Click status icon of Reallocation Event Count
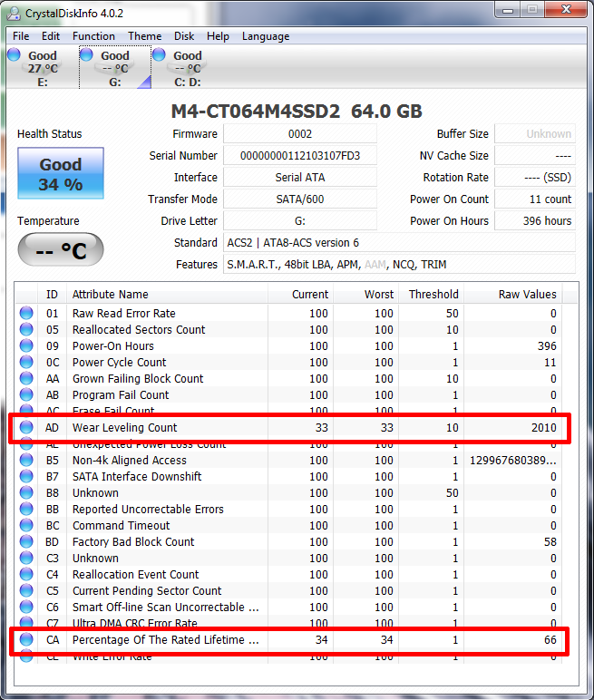Screen dimensions: 594x700 tap(26, 574)
